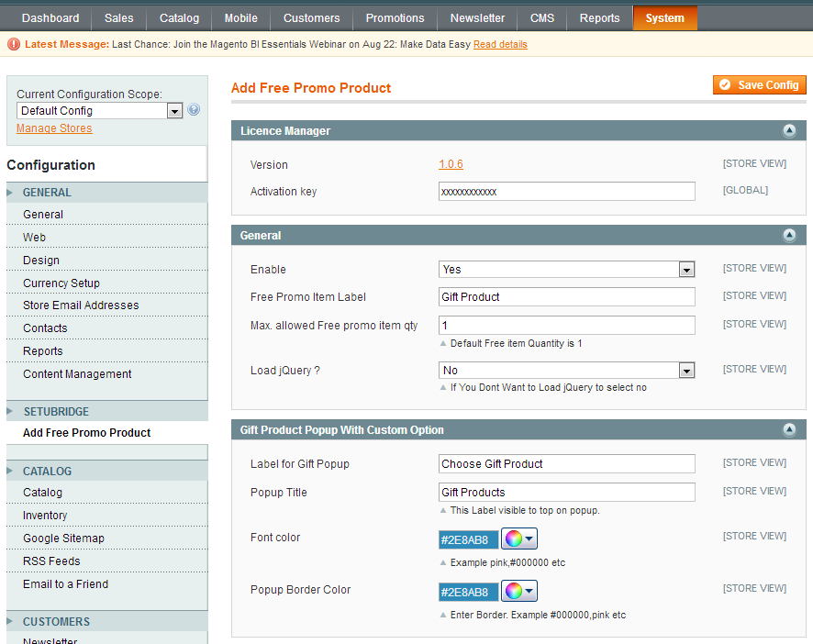Open the Catalog menu

click(179, 18)
